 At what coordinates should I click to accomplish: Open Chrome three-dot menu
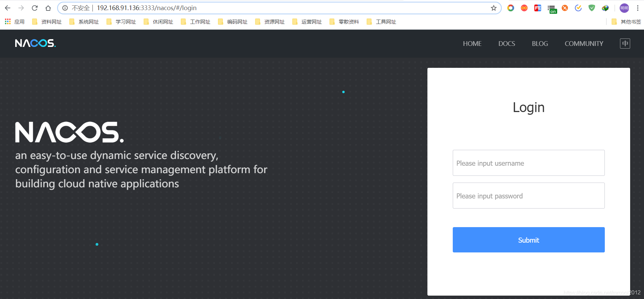tap(638, 8)
